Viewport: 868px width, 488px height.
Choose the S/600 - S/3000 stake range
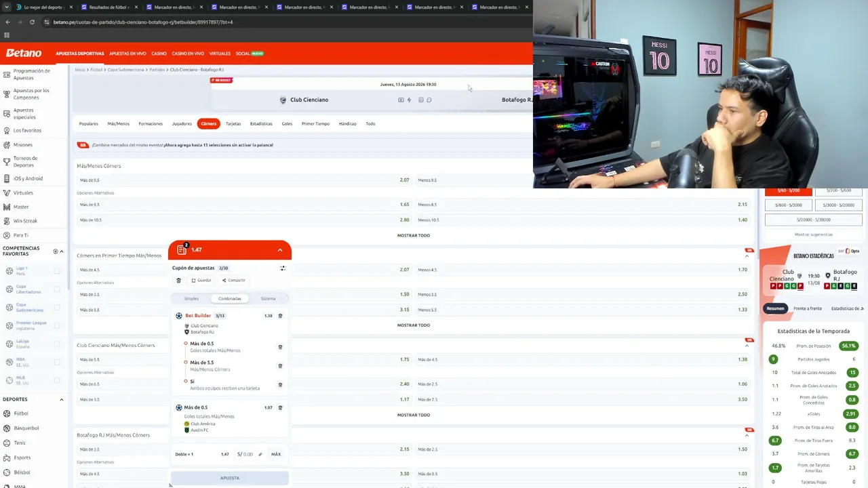point(789,205)
